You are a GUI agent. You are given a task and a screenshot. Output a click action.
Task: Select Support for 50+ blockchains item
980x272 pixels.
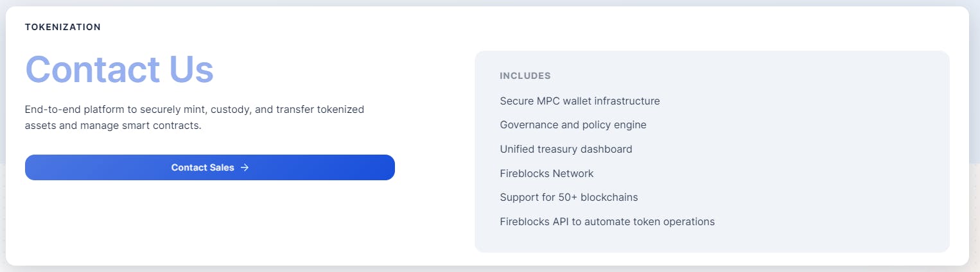point(568,198)
